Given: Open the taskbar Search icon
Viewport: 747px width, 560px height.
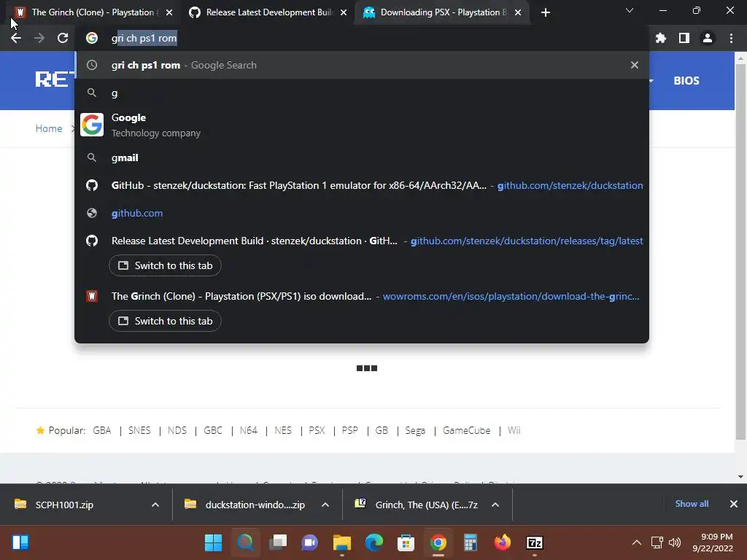Looking at the screenshot, I should click(x=245, y=542).
